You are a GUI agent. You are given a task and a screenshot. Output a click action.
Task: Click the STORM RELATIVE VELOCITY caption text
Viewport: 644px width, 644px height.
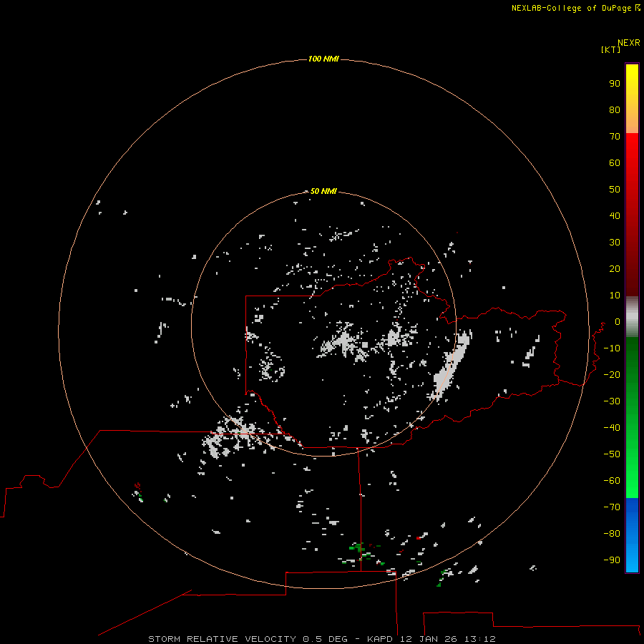222,639
